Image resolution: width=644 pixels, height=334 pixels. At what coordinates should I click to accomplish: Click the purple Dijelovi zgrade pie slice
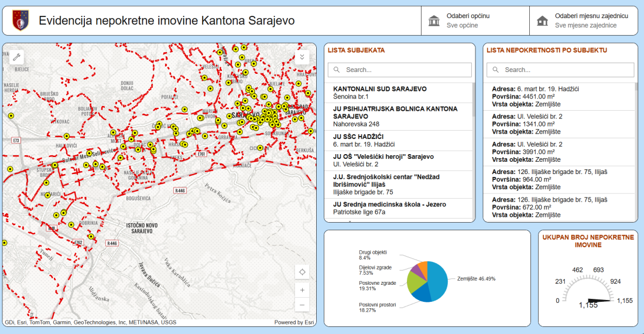point(417,271)
